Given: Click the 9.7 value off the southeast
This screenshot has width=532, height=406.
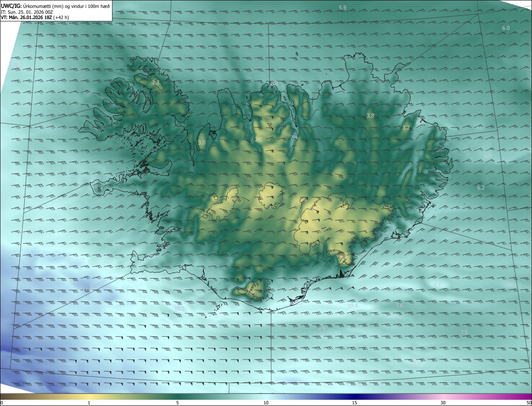Looking at the screenshot, I should [437, 285].
